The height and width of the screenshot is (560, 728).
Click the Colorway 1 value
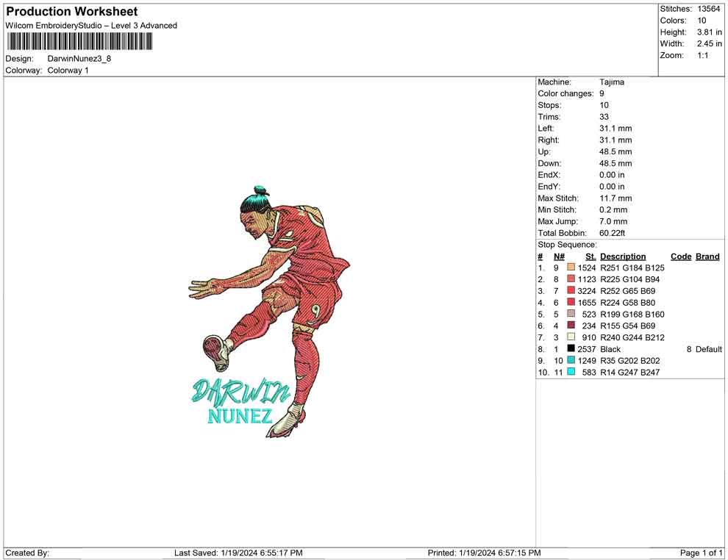point(68,70)
